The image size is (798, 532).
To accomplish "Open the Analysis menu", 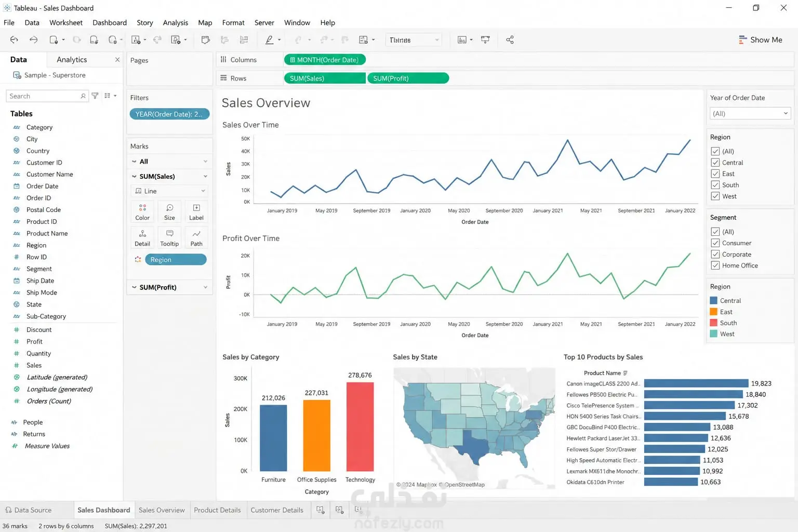I will click(175, 23).
